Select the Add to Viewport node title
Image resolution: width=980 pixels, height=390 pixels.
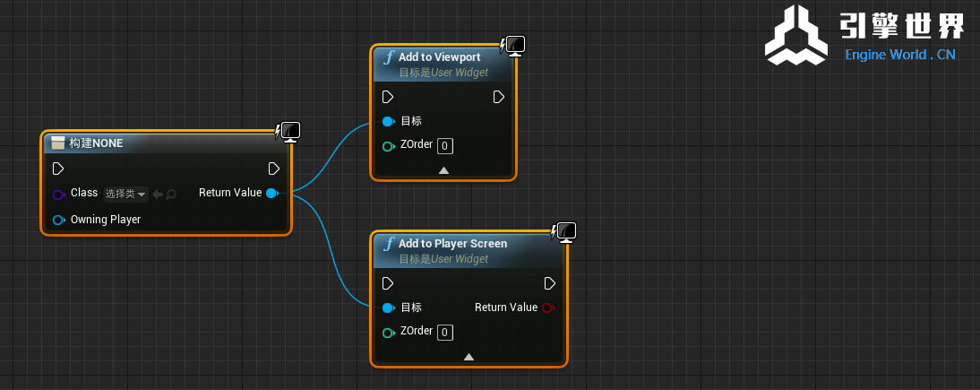[439, 57]
